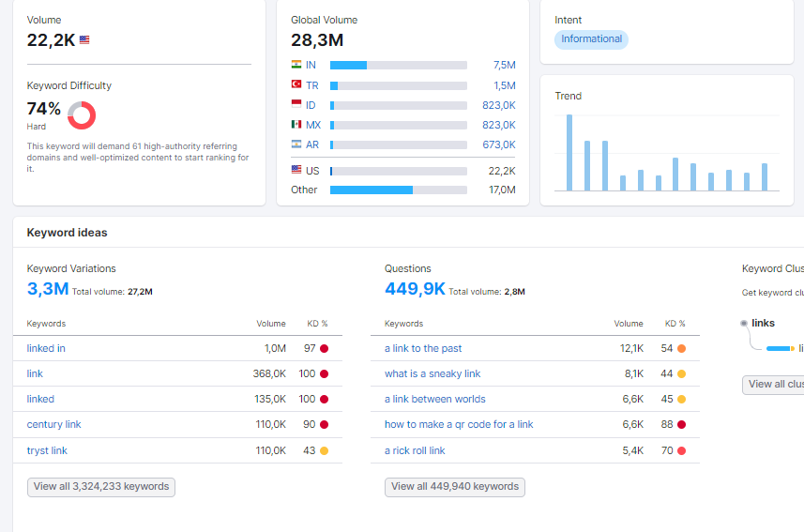Click the India flag in Global Volume
The height and width of the screenshot is (532, 804).
coord(296,65)
